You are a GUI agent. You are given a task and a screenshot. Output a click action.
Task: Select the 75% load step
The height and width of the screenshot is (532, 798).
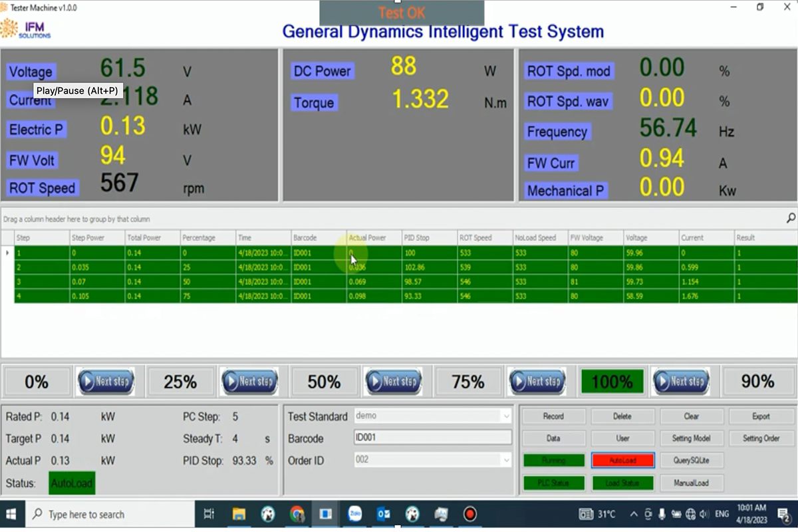pyautogui.click(x=468, y=382)
